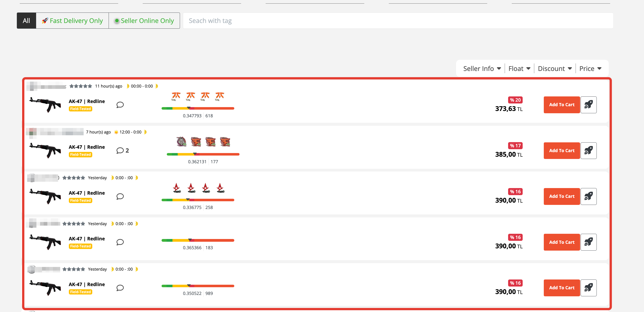Viewport: 644px width, 312px height.
Task: Add the 373,63 TL Redline to cart
Action: click(562, 105)
